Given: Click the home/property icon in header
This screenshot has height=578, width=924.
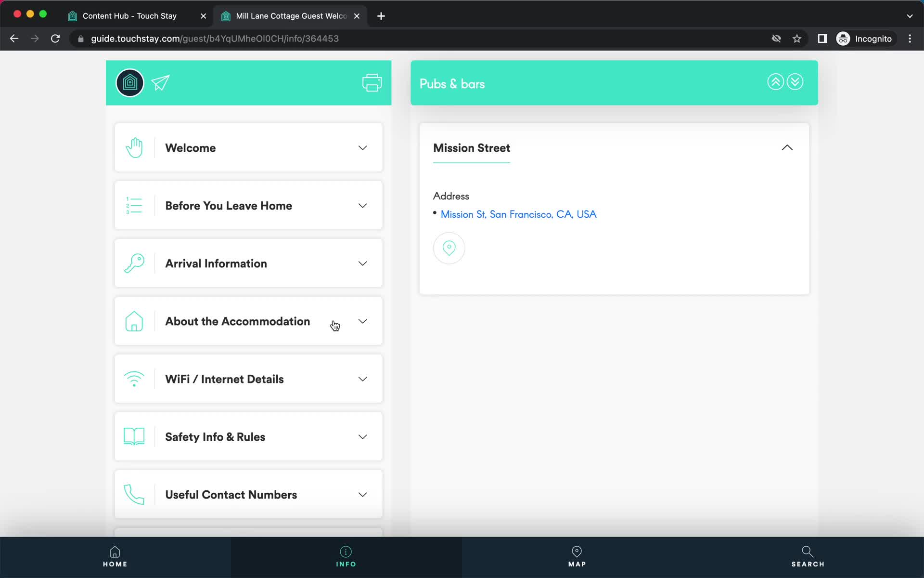Looking at the screenshot, I should 130,82.
